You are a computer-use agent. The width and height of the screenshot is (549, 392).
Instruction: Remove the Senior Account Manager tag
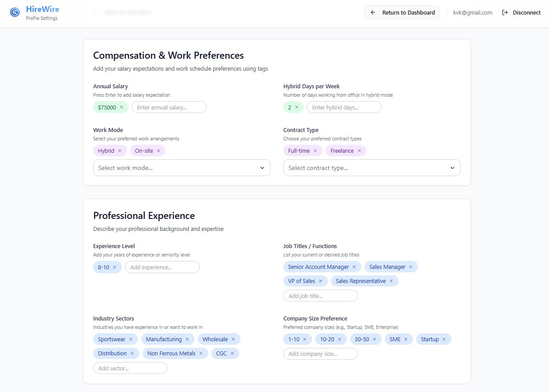(354, 267)
